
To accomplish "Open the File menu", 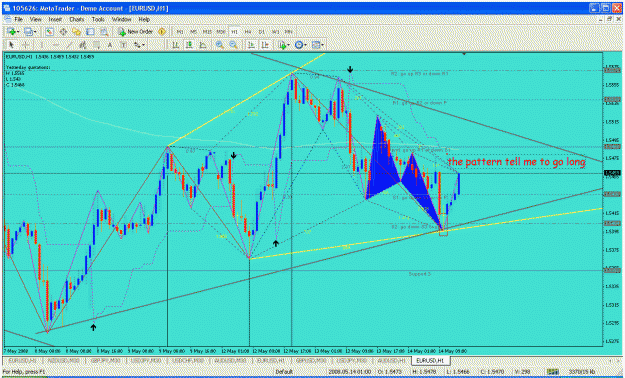I will pyautogui.click(x=18, y=19).
